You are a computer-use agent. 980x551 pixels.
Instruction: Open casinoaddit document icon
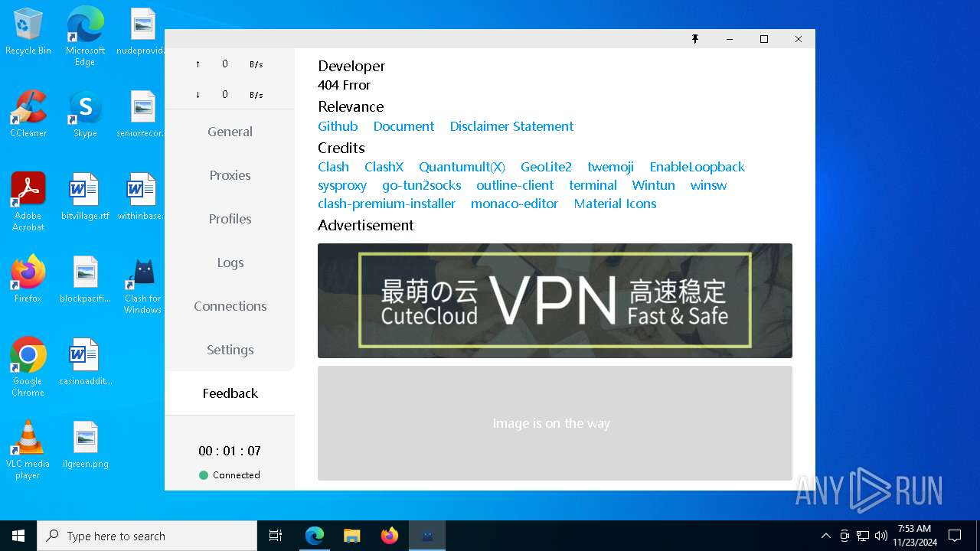[x=85, y=362]
